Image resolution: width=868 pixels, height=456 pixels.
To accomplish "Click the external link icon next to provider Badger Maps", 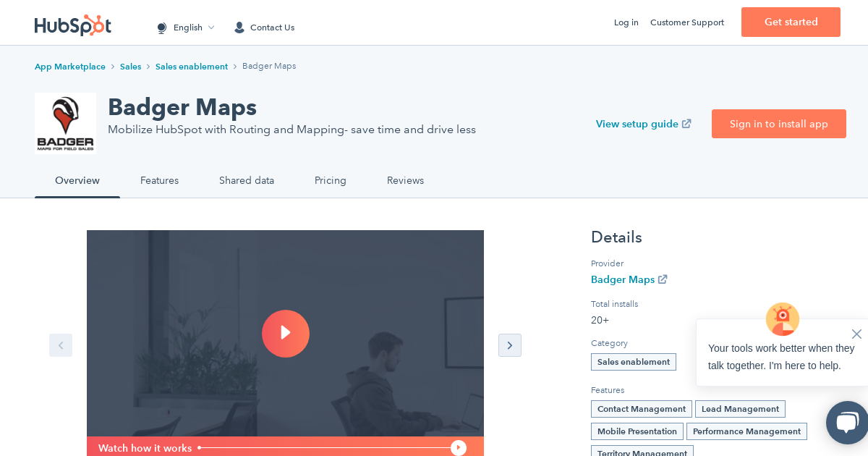I will tap(663, 279).
